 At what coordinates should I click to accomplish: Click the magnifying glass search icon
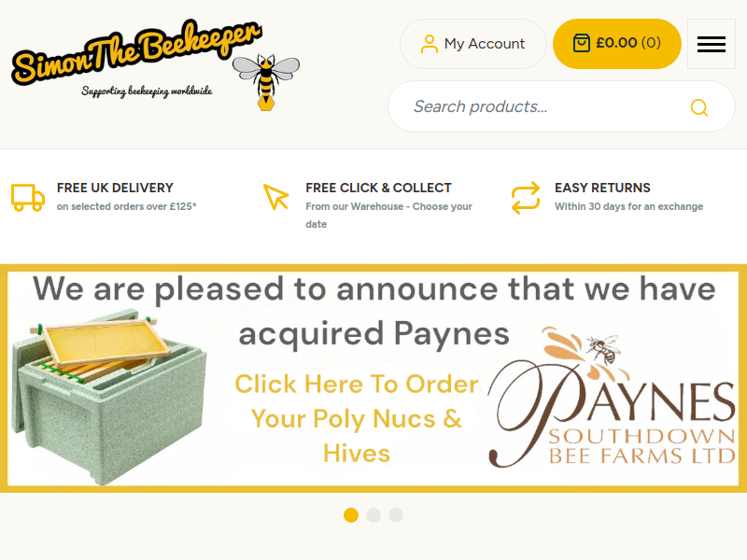point(698,107)
